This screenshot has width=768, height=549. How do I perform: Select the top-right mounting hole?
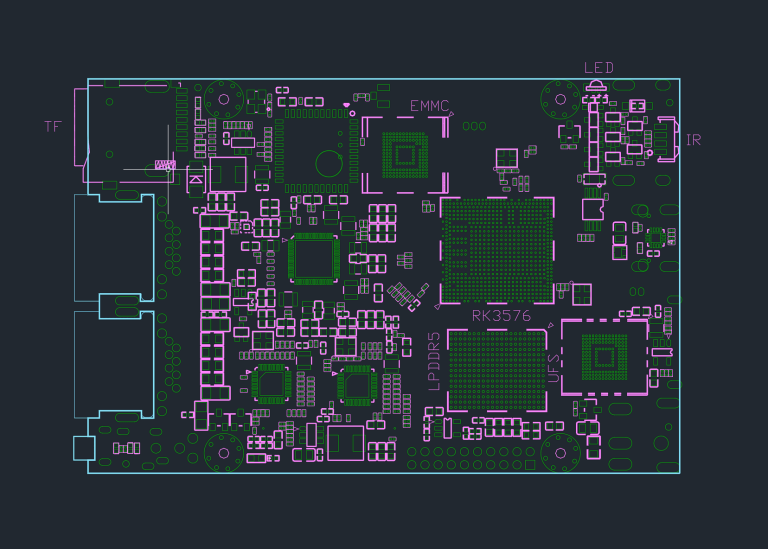click(x=559, y=98)
